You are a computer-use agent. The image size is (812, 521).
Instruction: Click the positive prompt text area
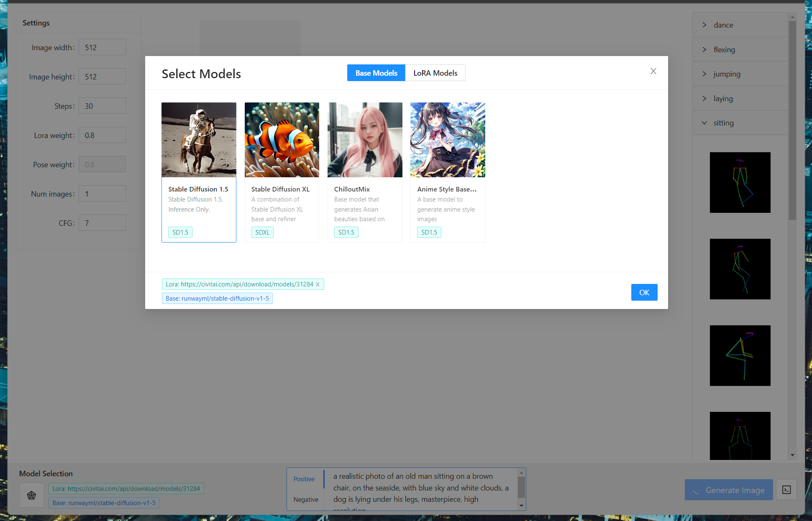[421, 489]
